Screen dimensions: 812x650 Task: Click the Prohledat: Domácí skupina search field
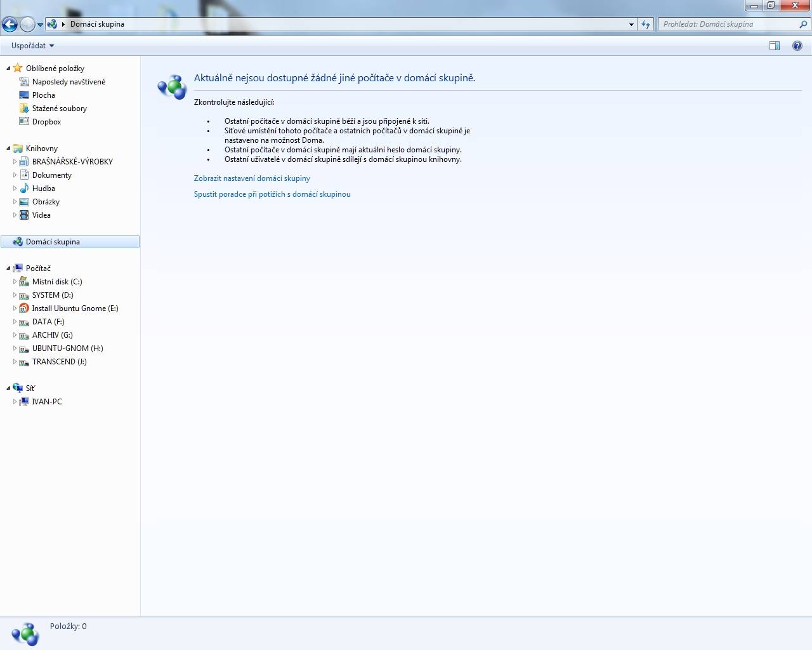[x=728, y=24]
